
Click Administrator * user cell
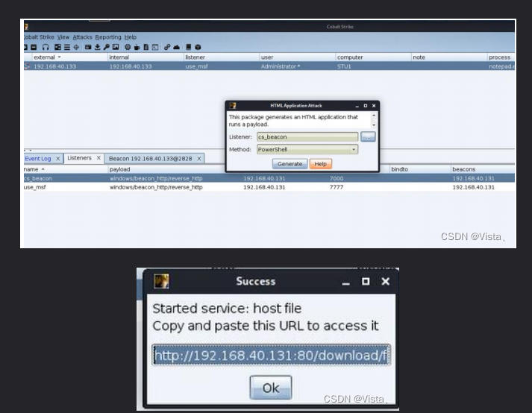click(281, 66)
